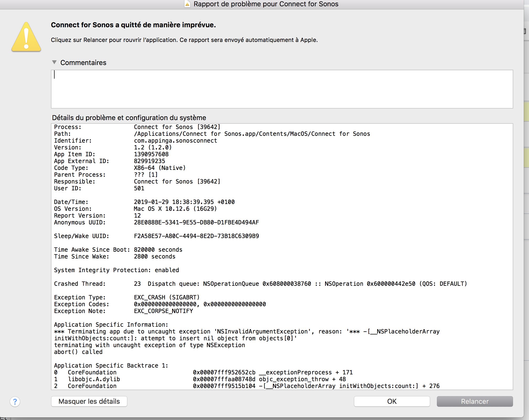Click version value '1.2 (1.2.0)'

[x=153, y=147]
